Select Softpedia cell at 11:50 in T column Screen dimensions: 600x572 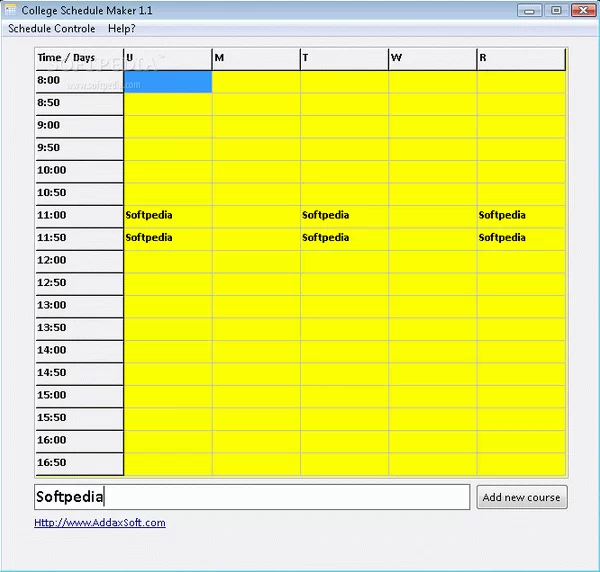click(x=344, y=239)
